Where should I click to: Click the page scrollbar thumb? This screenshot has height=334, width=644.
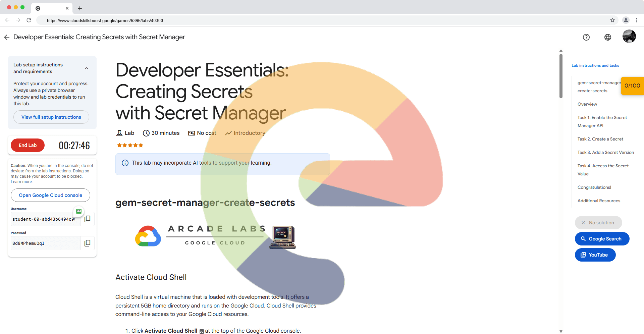point(561,76)
